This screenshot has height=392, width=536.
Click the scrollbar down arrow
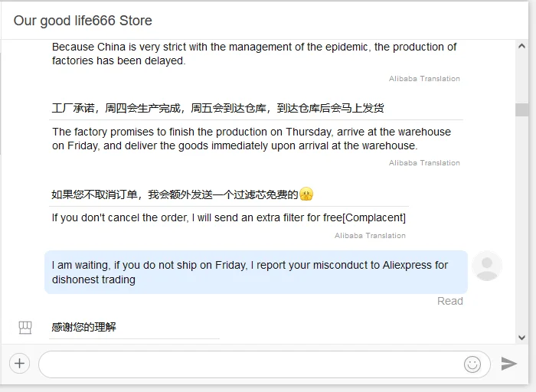[522, 337]
